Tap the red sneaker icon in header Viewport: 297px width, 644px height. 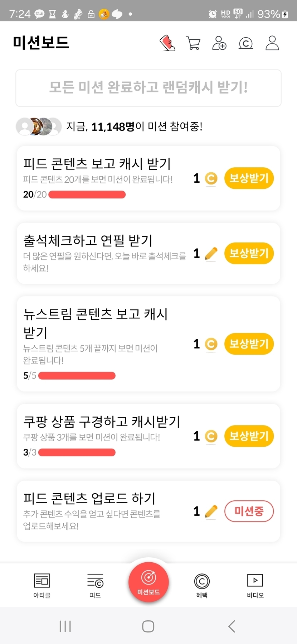pos(167,43)
